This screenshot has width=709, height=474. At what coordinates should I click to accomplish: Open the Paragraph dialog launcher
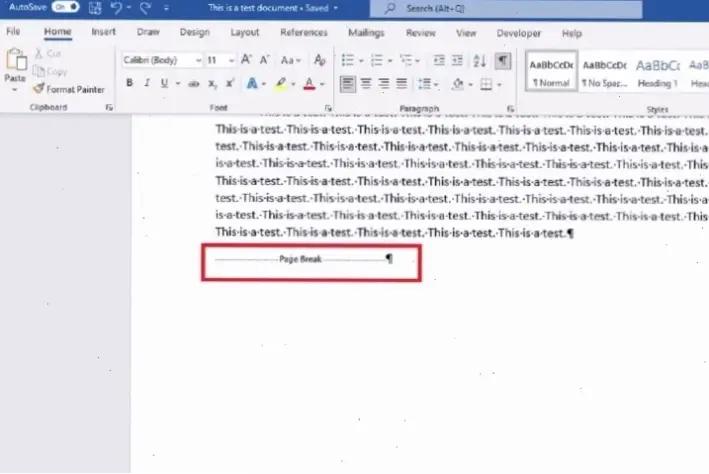tap(510, 109)
